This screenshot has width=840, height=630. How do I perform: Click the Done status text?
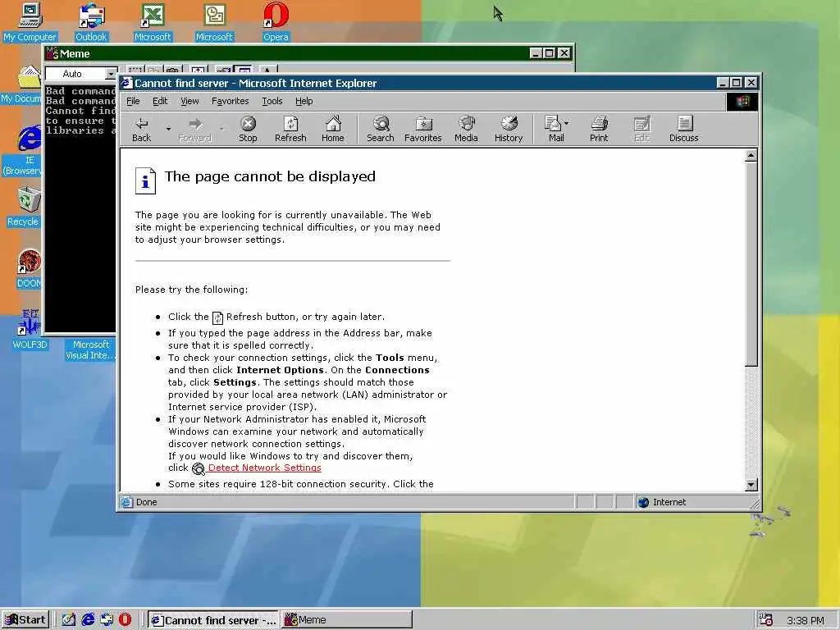click(146, 502)
